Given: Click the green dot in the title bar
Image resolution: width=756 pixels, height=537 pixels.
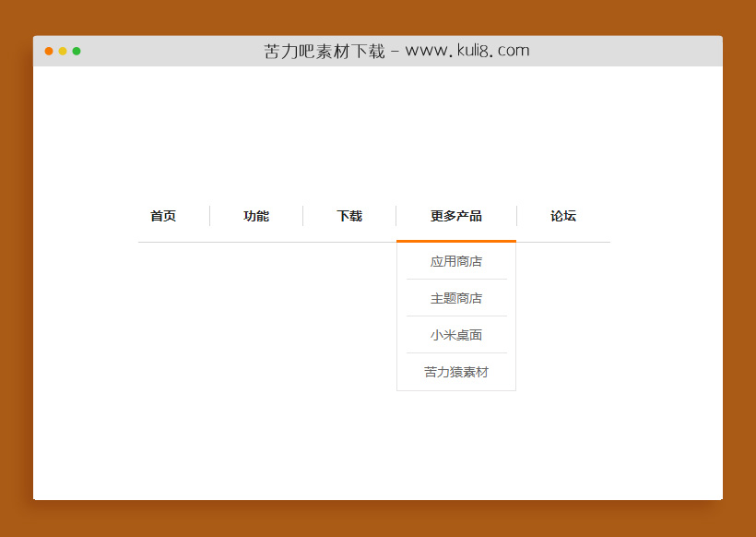Looking at the screenshot, I should [x=77, y=52].
